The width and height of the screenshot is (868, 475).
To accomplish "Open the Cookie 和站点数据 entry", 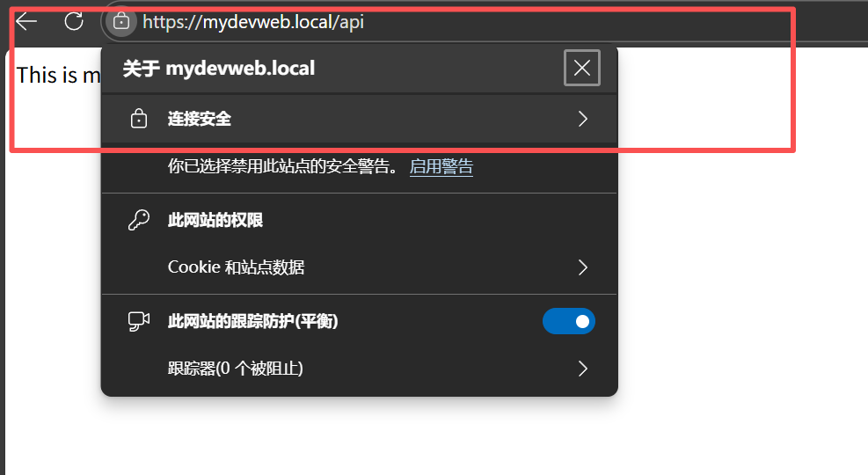I will point(236,267).
